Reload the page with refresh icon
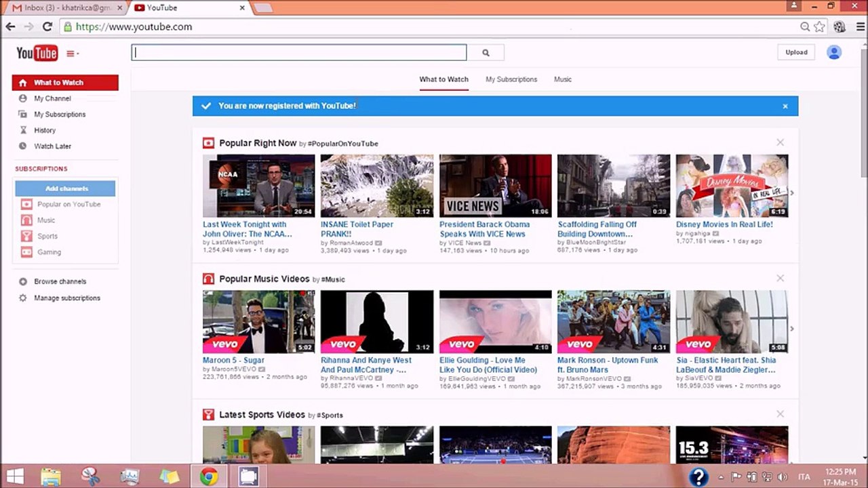 click(x=47, y=26)
